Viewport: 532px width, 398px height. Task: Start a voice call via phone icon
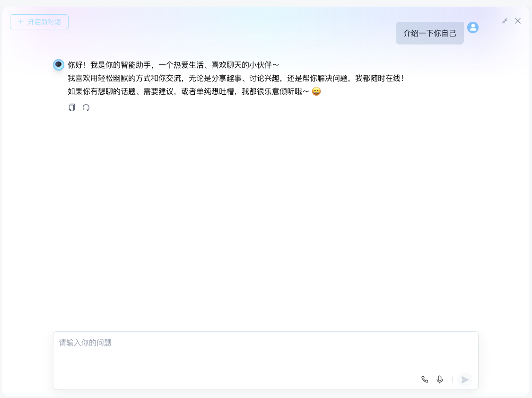click(x=425, y=380)
